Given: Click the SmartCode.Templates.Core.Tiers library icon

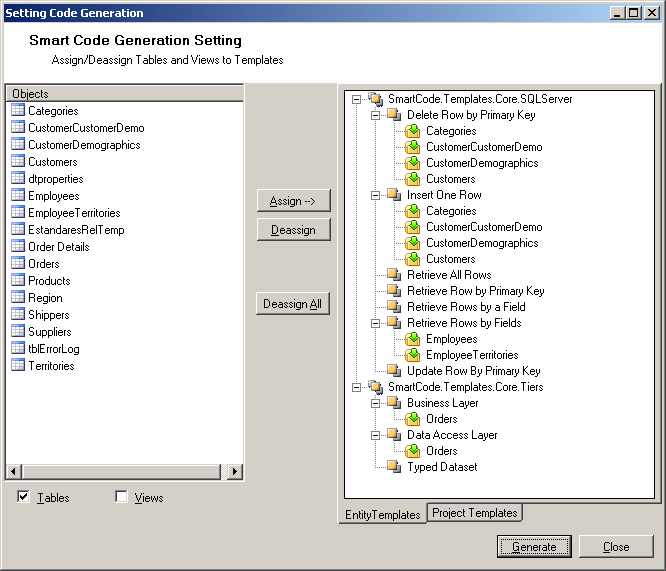Looking at the screenshot, I should (376, 387).
